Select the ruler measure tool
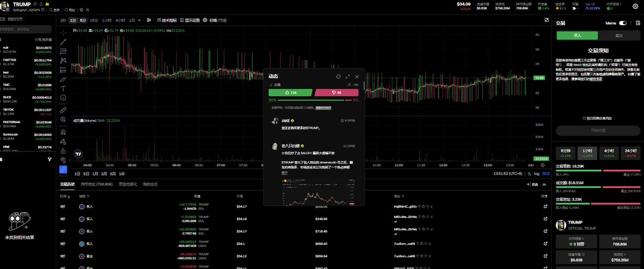Screen dimensions: 644x269 point(63,110)
